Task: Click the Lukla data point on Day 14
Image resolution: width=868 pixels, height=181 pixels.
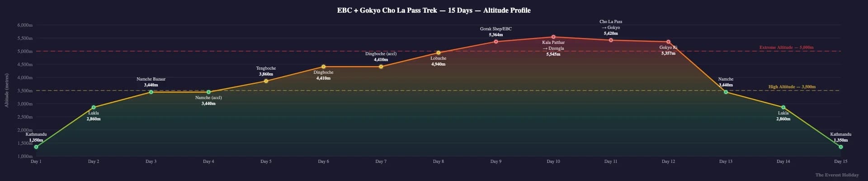Action: (x=783, y=107)
